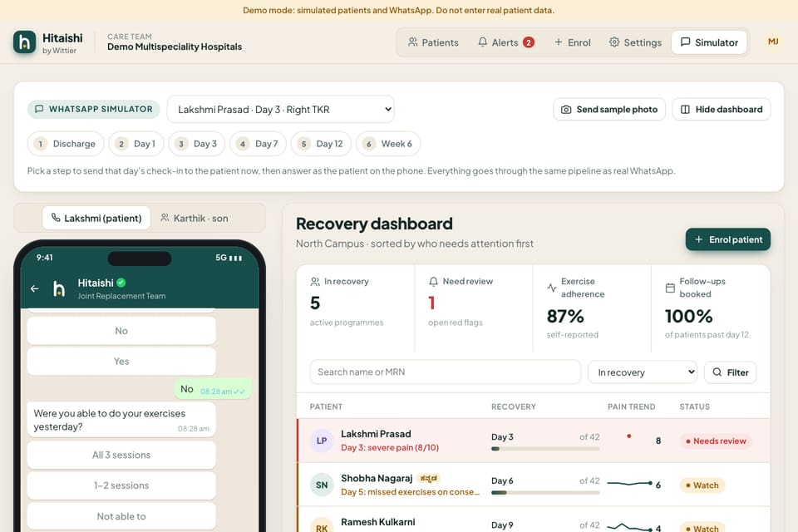Screen dimensions: 798x532
Task: Focus the Search name or MRN field
Action: tap(446, 372)
